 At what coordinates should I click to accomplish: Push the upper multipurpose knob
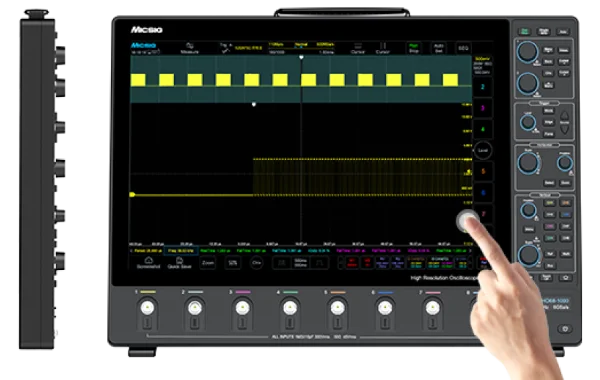coord(528,51)
